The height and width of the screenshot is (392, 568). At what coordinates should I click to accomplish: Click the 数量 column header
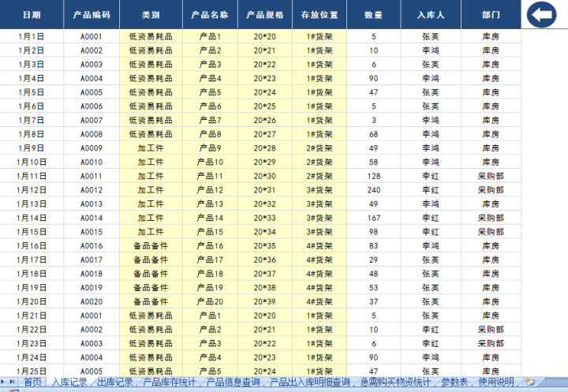[x=374, y=14]
